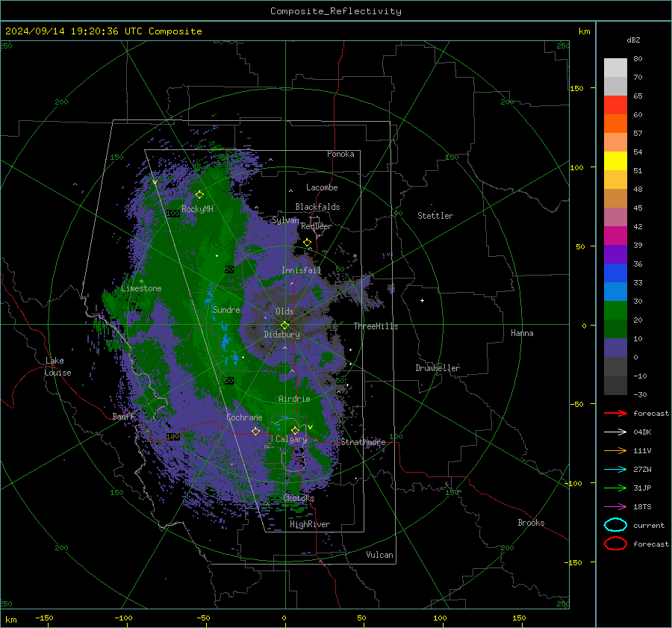
Task: Click the Calgary city label
Action: click(291, 439)
